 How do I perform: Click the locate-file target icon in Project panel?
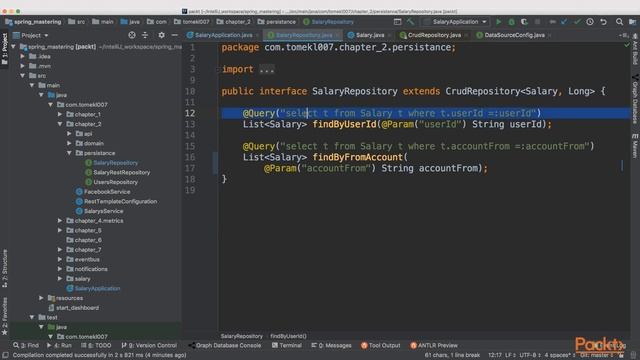tap(132, 35)
